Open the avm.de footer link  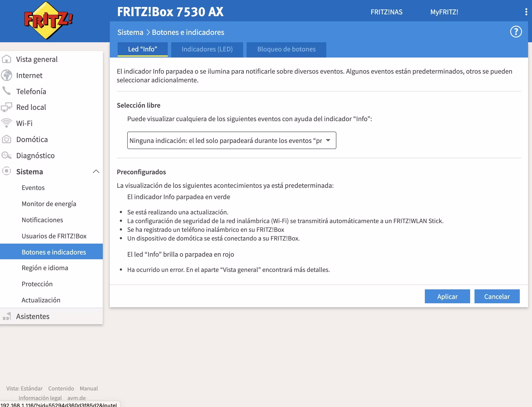(76, 398)
